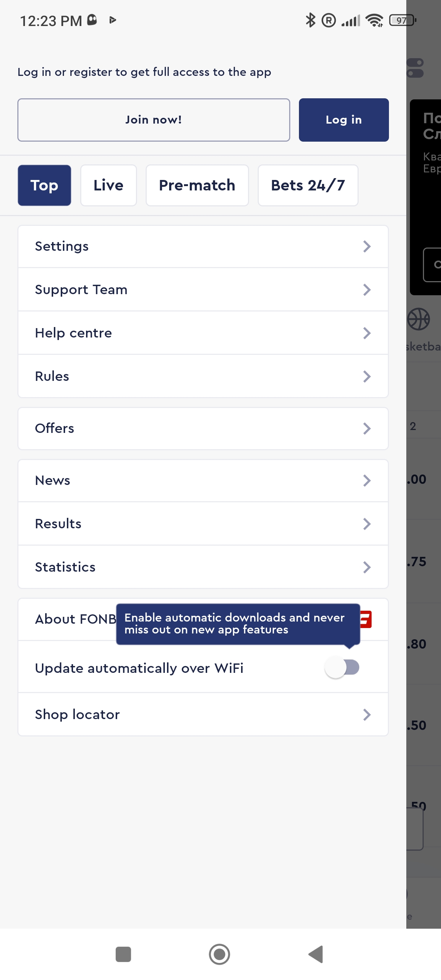Expand the Settings row chevron
Viewport: 441px width, 980px height.
[367, 246]
